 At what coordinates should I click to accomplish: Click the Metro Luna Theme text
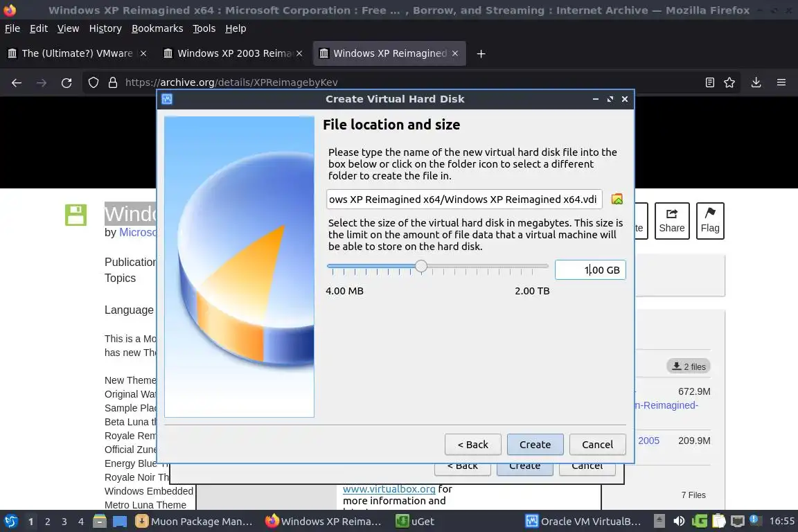145,505
